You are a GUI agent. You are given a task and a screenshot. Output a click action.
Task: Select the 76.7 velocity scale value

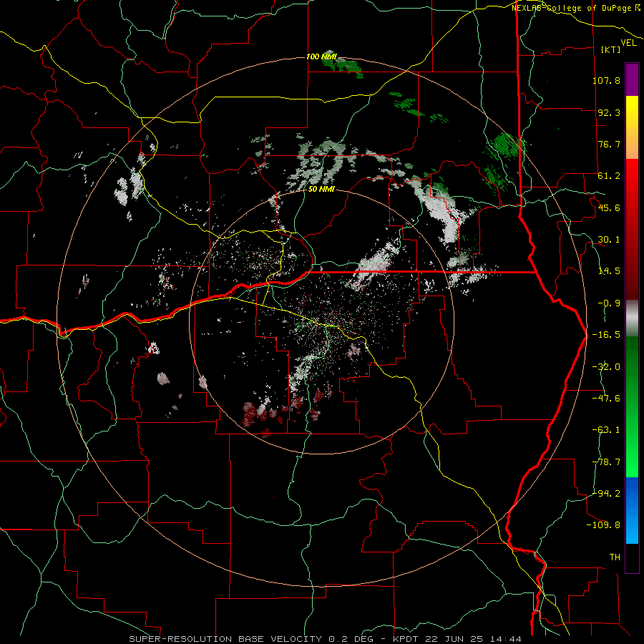609,144
